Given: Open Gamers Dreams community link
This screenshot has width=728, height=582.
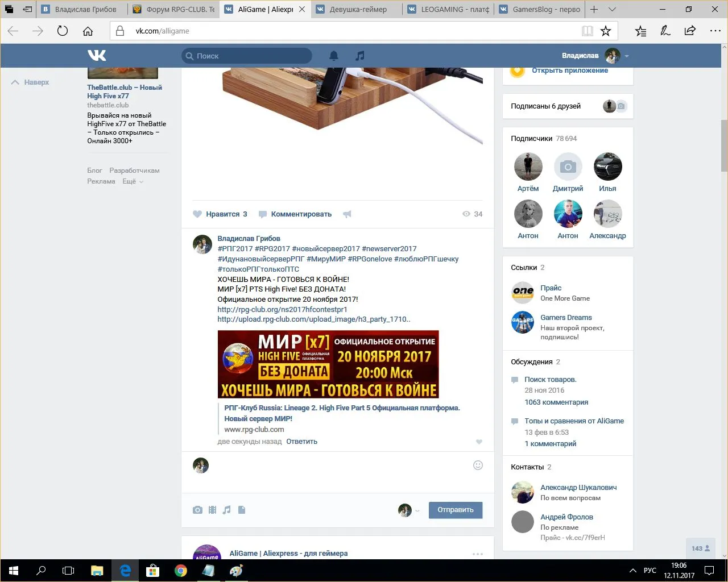Looking at the screenshot, I should pos(566,318).
